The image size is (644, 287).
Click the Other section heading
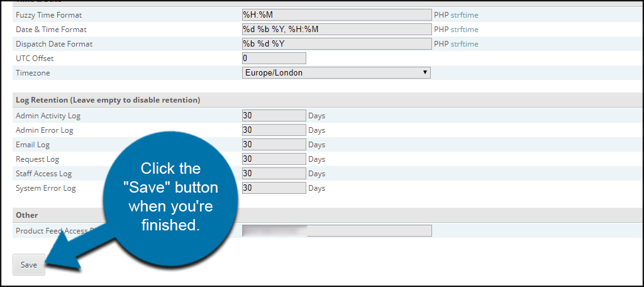point(26,215)
